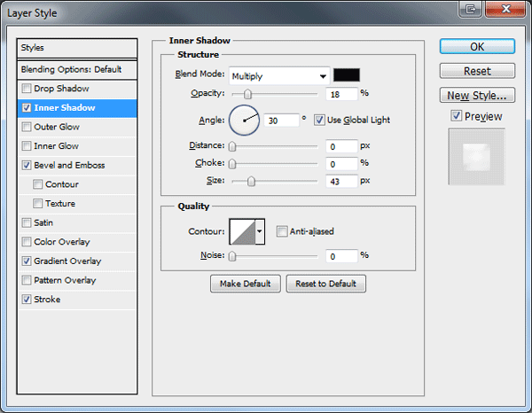Select the Color Overlay style label
Image resolution: width=532 pixels, height=413 pixels.
[x=62, y=242]
